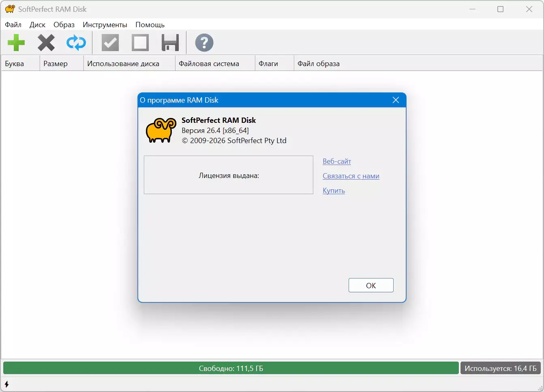
Task: Click the Связаться с нами link
Action: pos(351,176)
